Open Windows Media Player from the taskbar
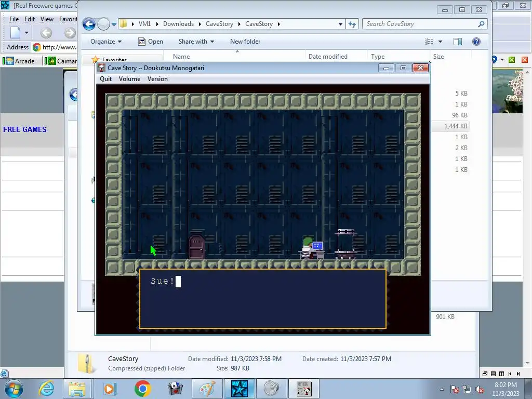 click(x=109, y=389)
